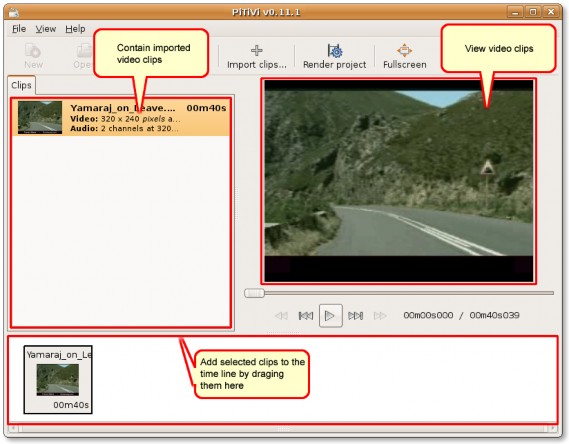
Task: Click the PiTiVi application icon in the title bar
Action: tap(14, 12)
